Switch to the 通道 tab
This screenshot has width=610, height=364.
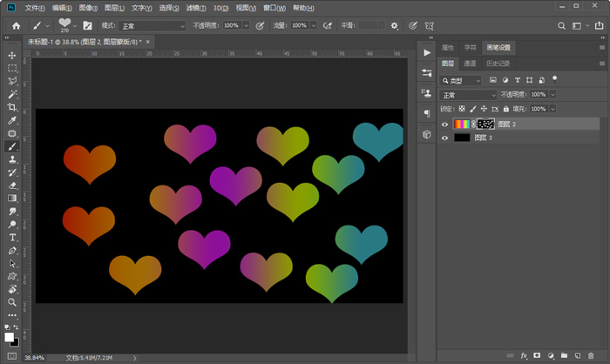point(471,64)
